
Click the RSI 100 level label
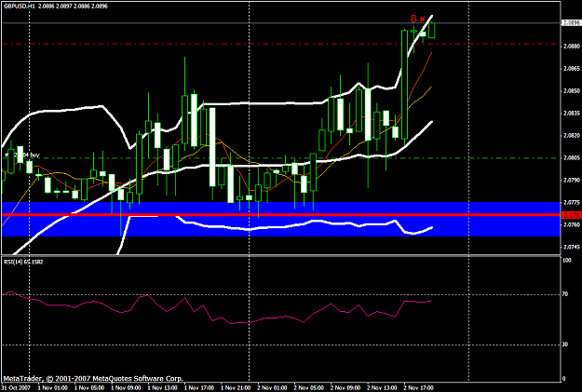(567, 260)
